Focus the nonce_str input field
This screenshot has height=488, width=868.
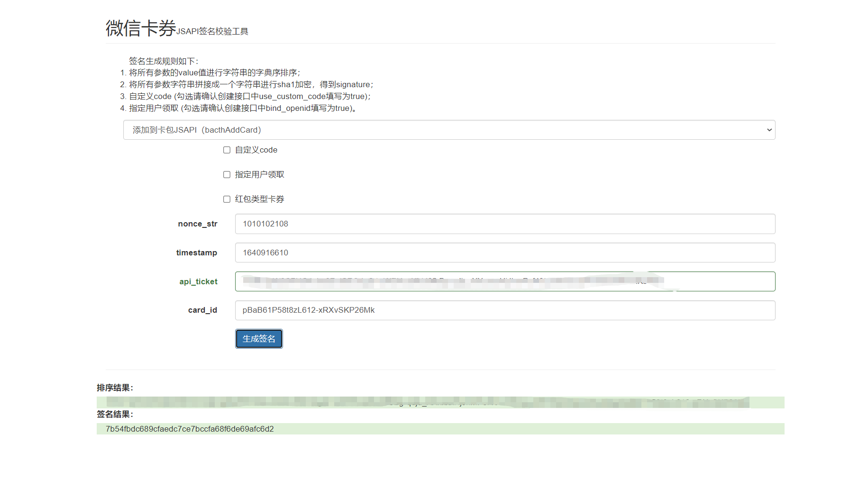pyautogui.click(x=505, y=224)
